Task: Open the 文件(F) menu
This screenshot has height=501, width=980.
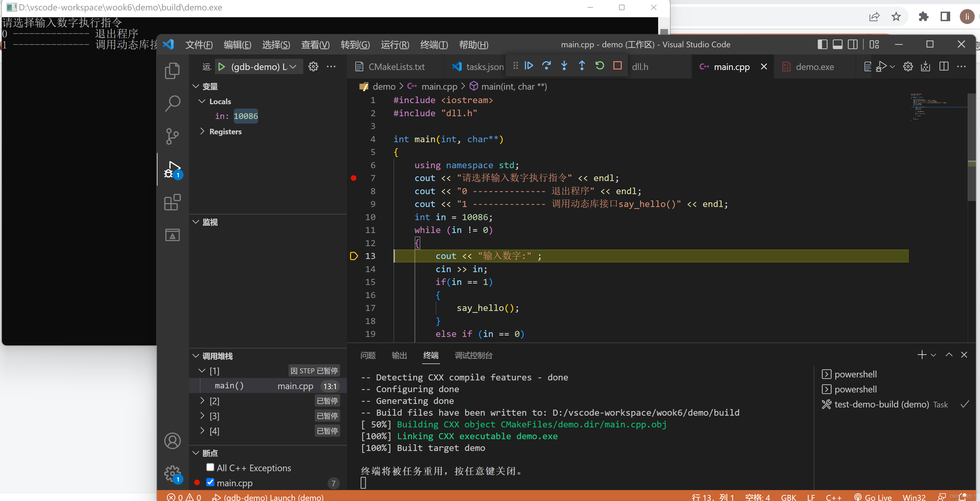Action: click(x=199, y=45)
